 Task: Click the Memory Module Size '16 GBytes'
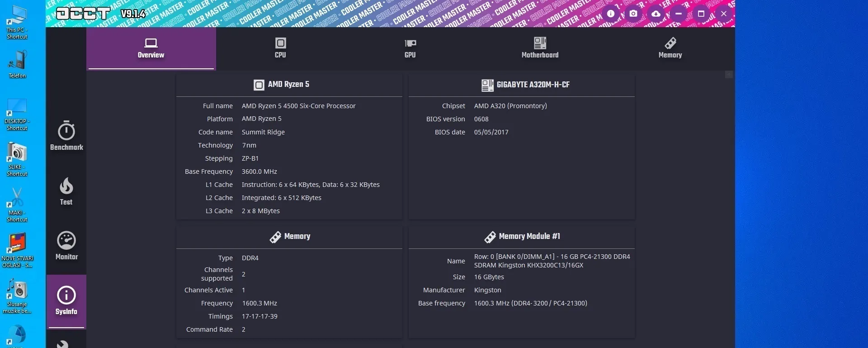click(489, 277)
